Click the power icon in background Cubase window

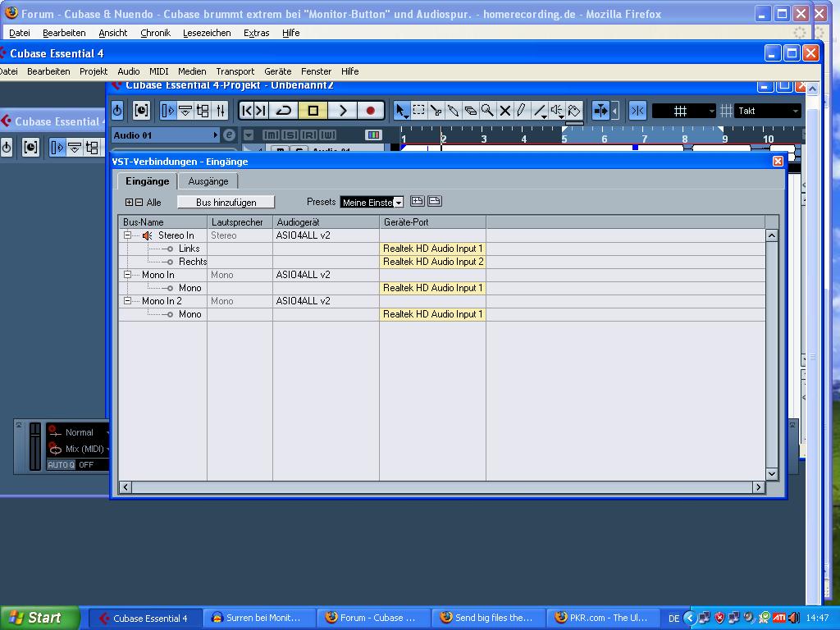pos(7,148)
